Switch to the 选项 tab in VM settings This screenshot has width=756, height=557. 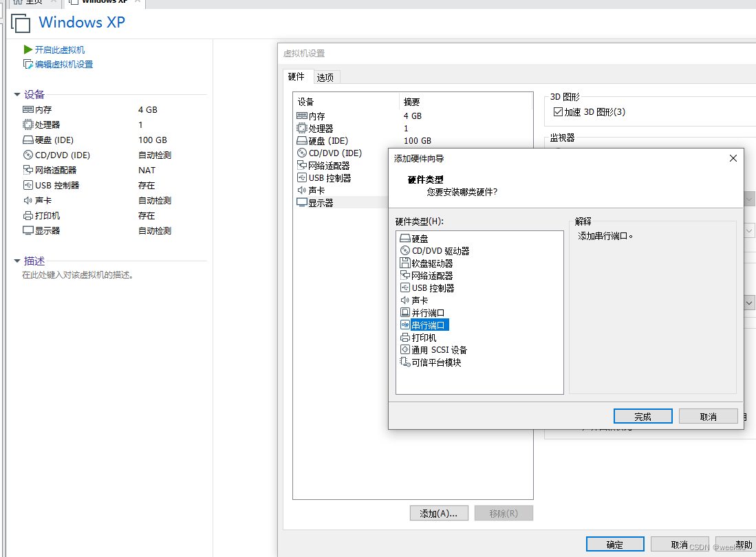325,77
